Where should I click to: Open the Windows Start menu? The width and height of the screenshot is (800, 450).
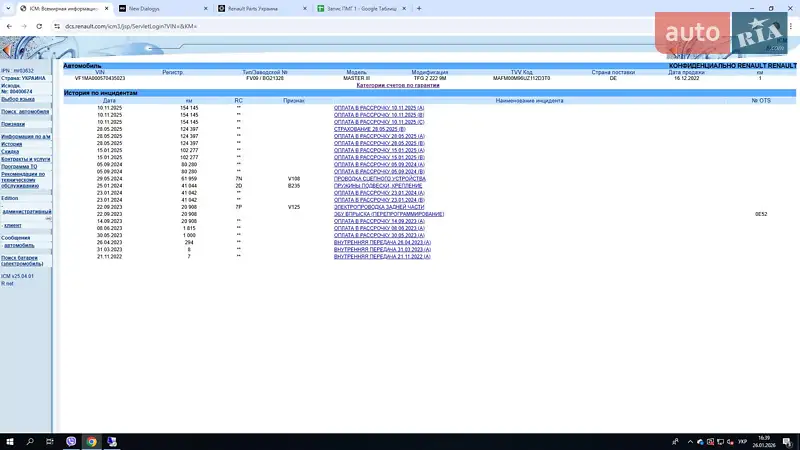9,440
